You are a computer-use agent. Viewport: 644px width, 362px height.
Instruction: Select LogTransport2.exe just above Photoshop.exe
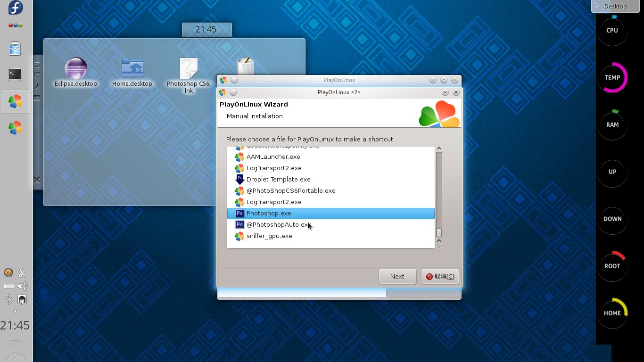click(330, 202)
